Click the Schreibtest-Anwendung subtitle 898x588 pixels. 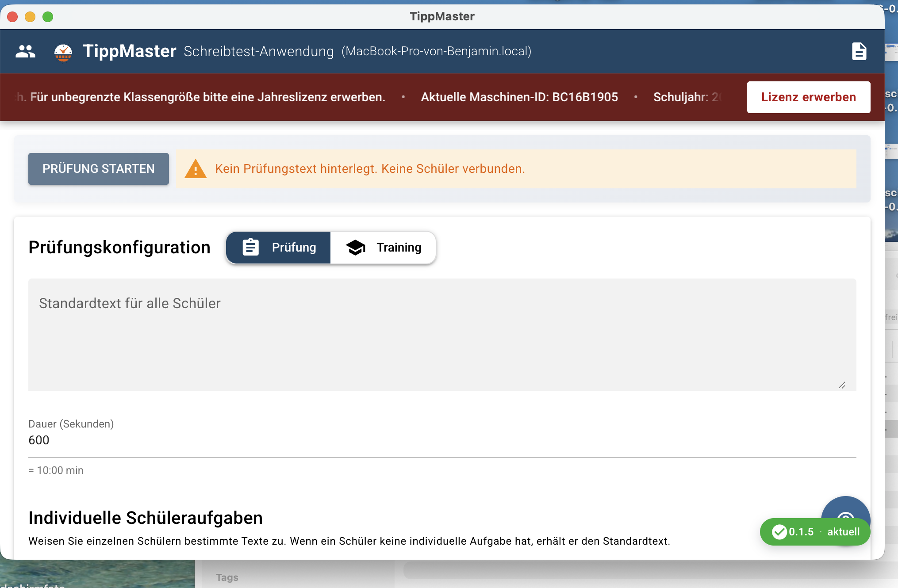(x=259, y=52)
